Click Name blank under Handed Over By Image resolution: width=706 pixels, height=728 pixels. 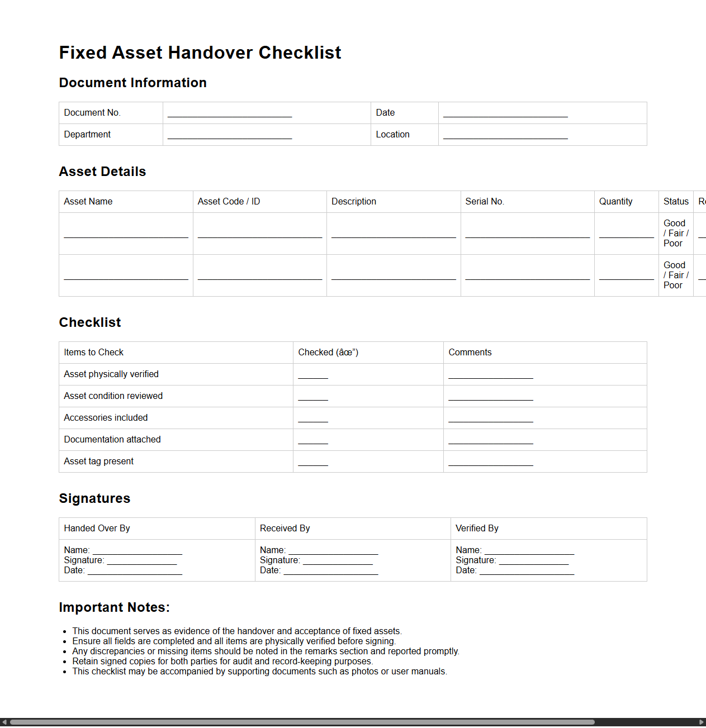coord(137,550)
